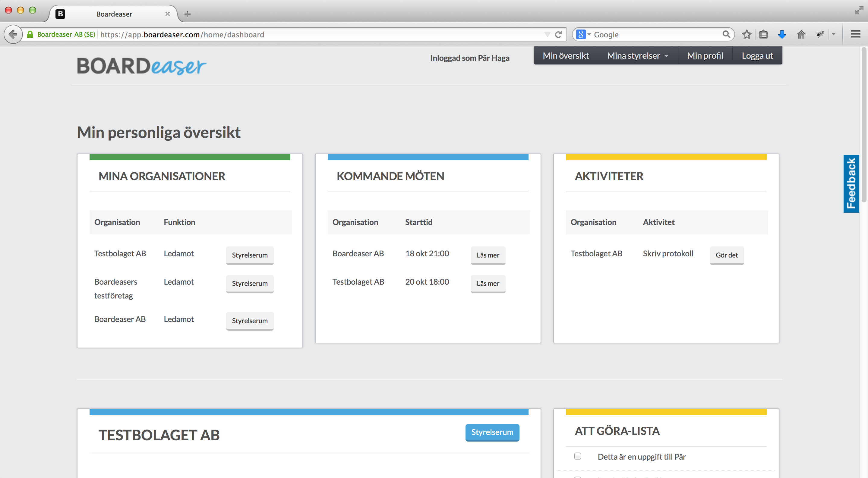Image resolution: width=868 pixels, height=478 pixels.
Task: Open the bookmarks list icon
Action: 763,34
